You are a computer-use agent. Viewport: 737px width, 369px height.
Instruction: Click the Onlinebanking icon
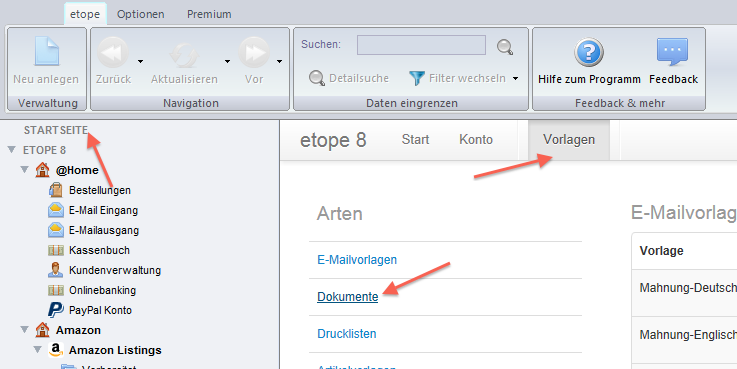pos(56,290)
